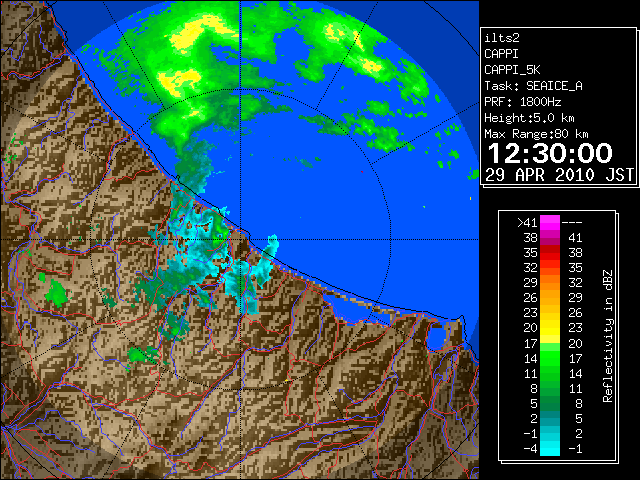
Task: Click the orange 29–32 dBZ legend color
Action: [550, 283]
